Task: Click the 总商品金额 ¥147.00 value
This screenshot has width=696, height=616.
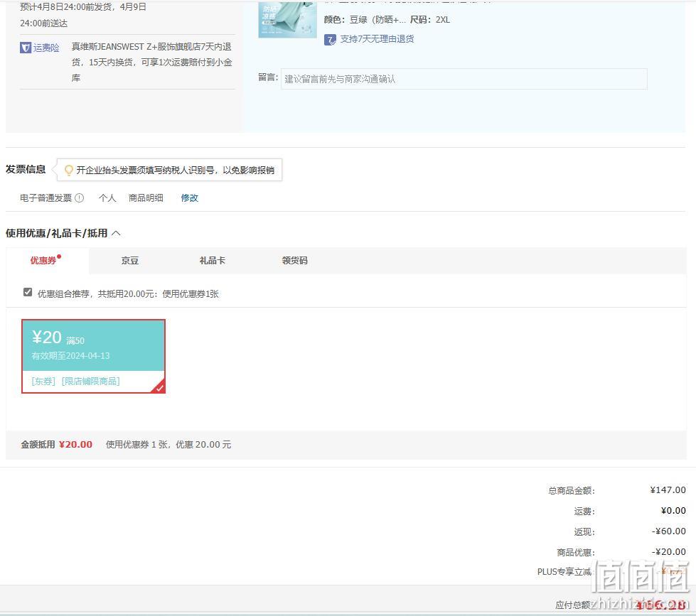Action: (x=668, y=490)
